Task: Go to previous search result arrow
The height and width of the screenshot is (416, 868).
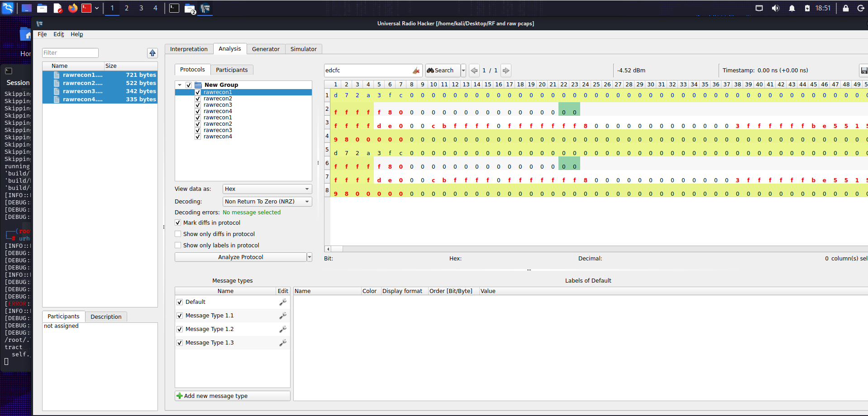Action: point(474,71)
